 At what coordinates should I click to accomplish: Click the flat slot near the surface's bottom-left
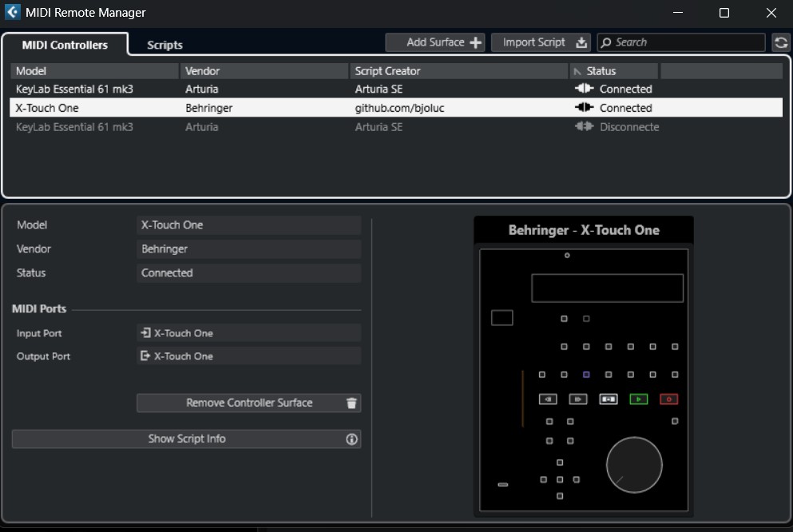pyautogui.click(x=502, y=484)
